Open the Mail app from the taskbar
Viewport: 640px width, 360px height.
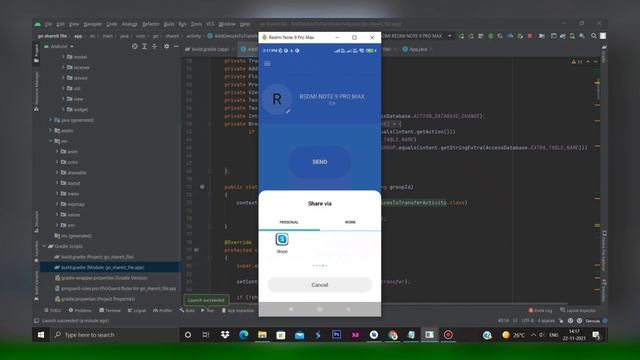click(x=299, y=335)
